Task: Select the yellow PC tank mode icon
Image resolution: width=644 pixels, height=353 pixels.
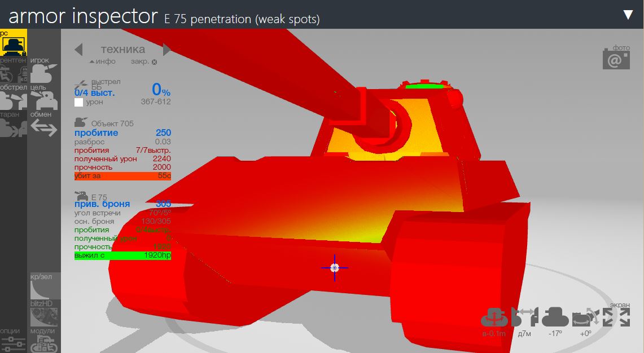Action: coord(14,42)
